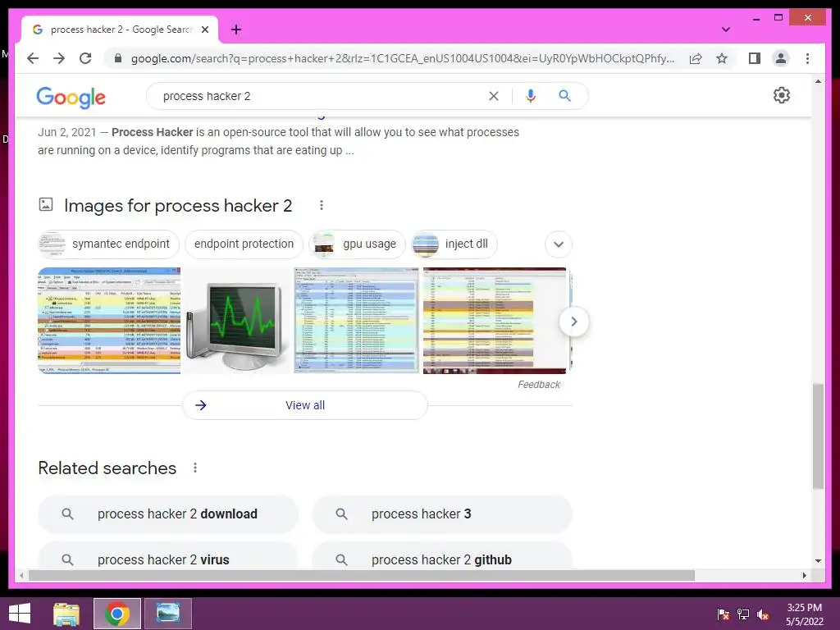Image resolution: width=840 pixels, height=630 pixels.
Task: Bookmark this page with the star icon
Action: (x=722, y=58)
